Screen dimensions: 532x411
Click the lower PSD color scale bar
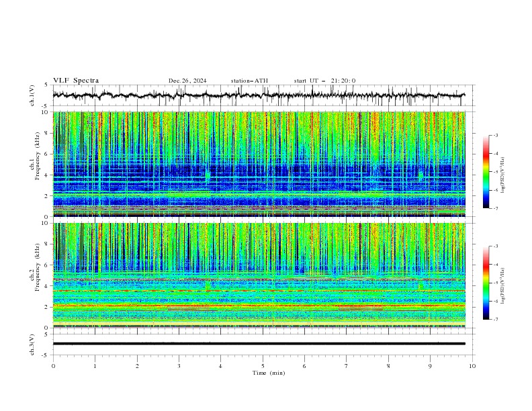point(486,283)
